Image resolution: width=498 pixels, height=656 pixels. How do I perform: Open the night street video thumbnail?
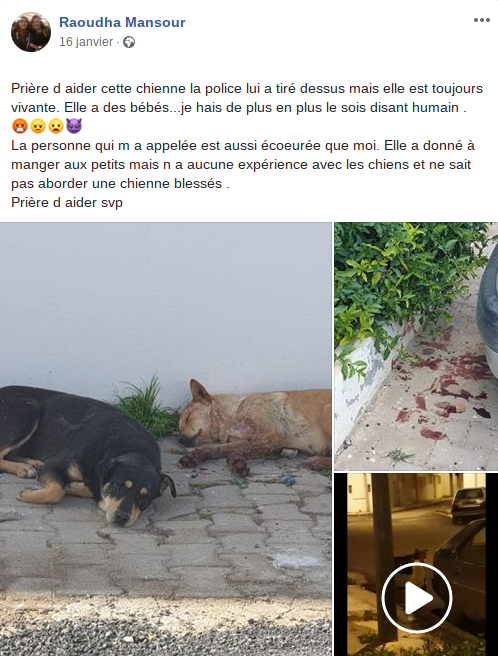tap(416, 565)
